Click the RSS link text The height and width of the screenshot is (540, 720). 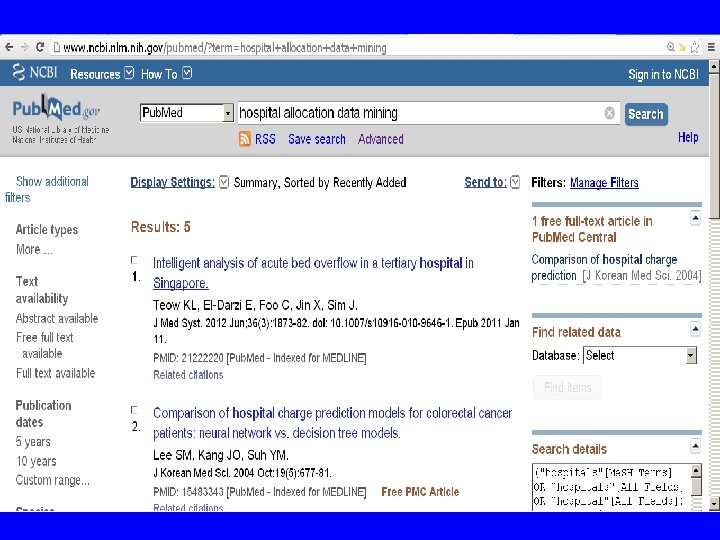point(265,139)
